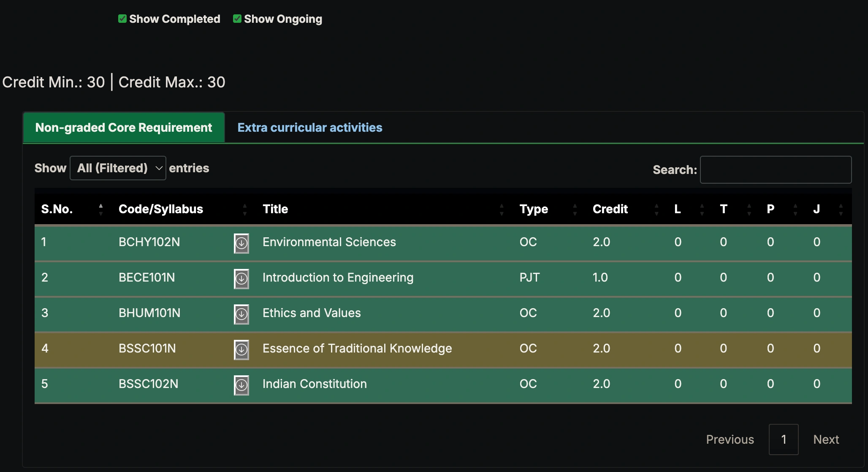
Task: Uncheck the Show Ongoing checkbox
Action: (237, 19)
